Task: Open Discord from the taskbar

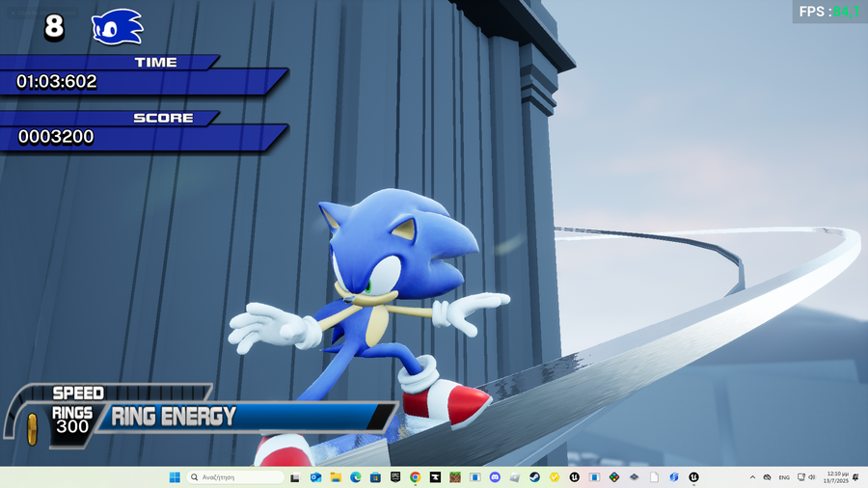Action: pyautogui.click(x=495, y=477)
